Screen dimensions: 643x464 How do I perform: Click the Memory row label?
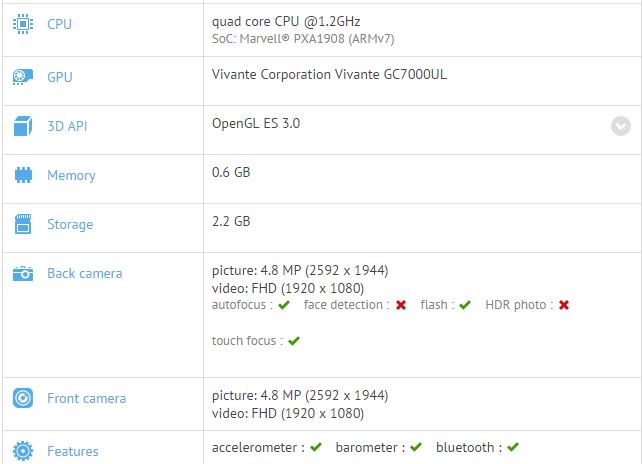coord(71,175)
